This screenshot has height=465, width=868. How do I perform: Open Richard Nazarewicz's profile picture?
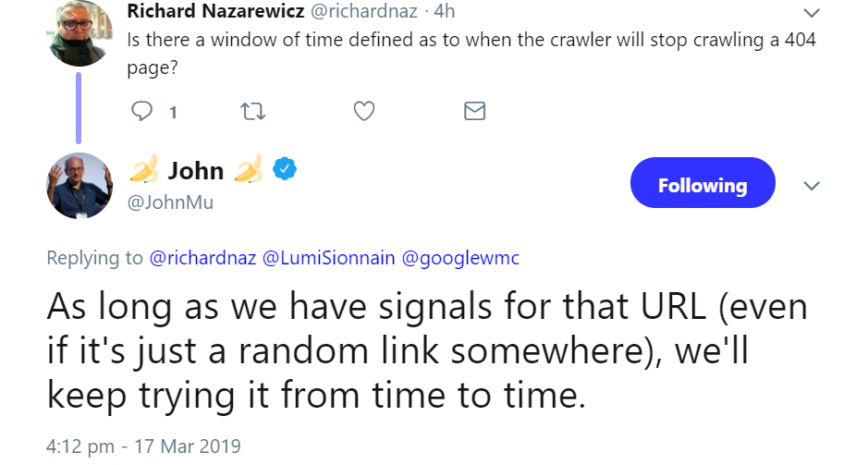coord(79,33)
